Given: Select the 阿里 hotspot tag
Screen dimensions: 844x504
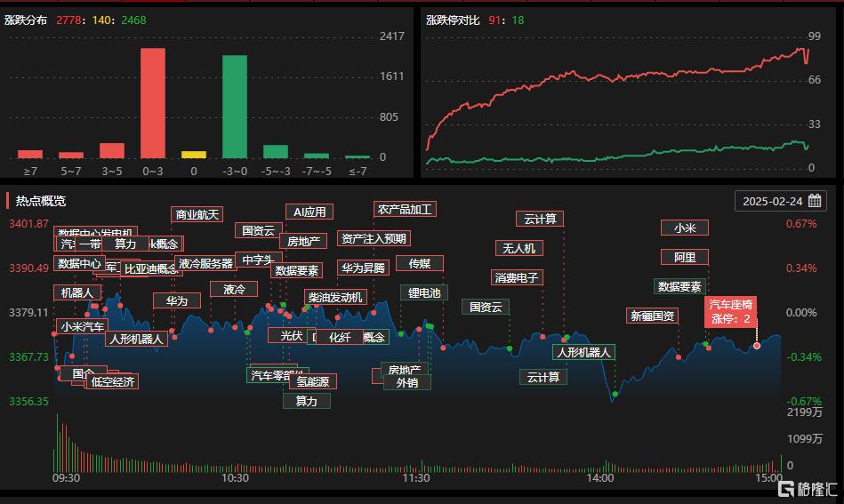Looking at the screenshot, I should pos(685,257).
